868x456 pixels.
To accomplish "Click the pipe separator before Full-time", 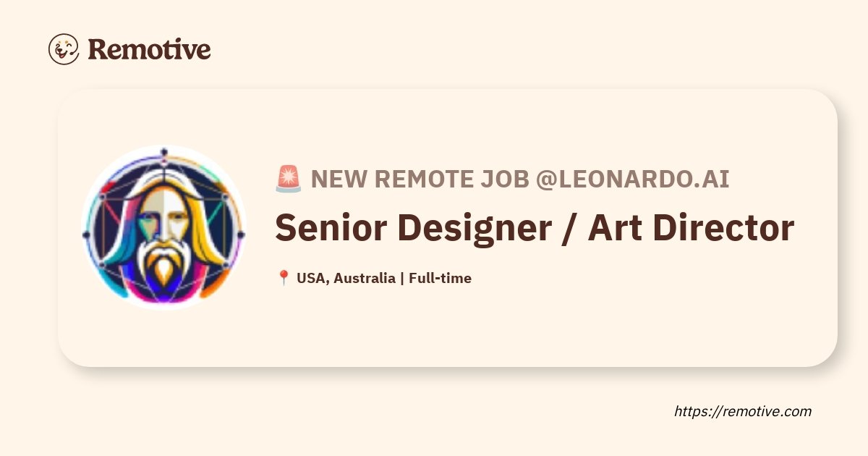I will (x=402, y=278).
